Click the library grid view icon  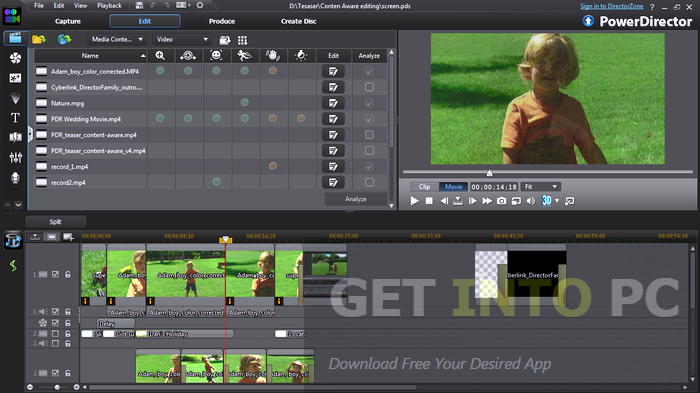click(242, 40)
